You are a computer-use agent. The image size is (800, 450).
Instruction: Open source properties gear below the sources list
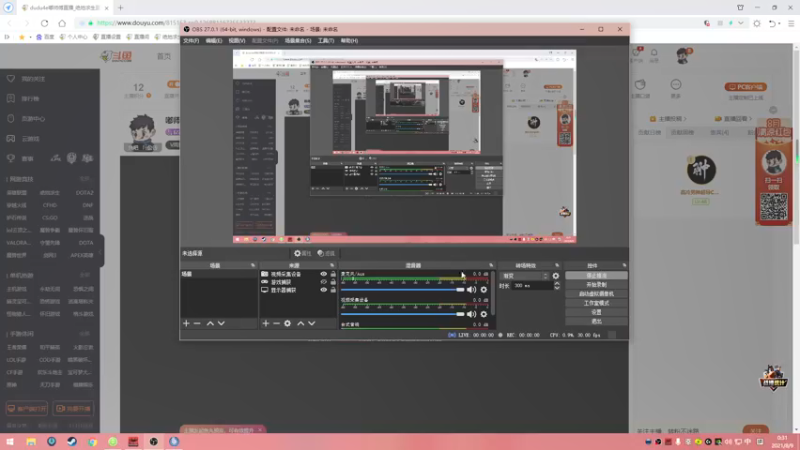pyautogui.click(x=288, y=323)
